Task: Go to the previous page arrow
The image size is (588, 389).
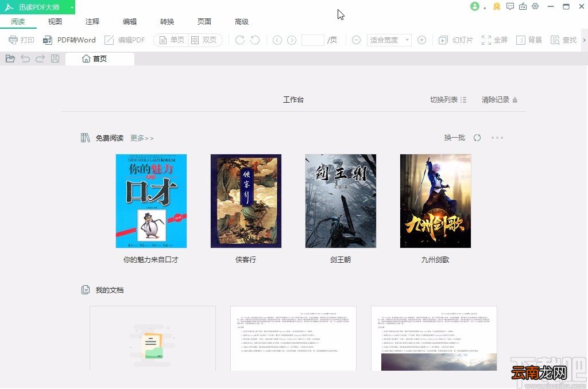Action: (x=277, y=40)
